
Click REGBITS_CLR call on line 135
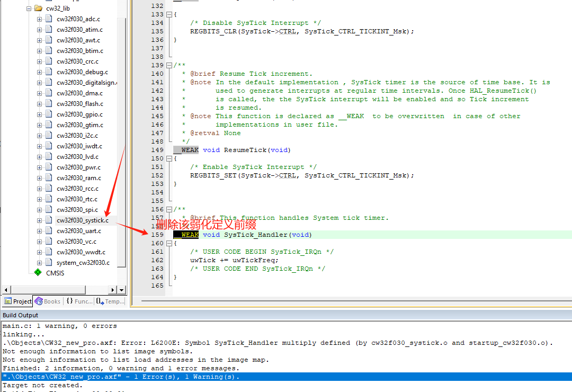tap(302, 31)
